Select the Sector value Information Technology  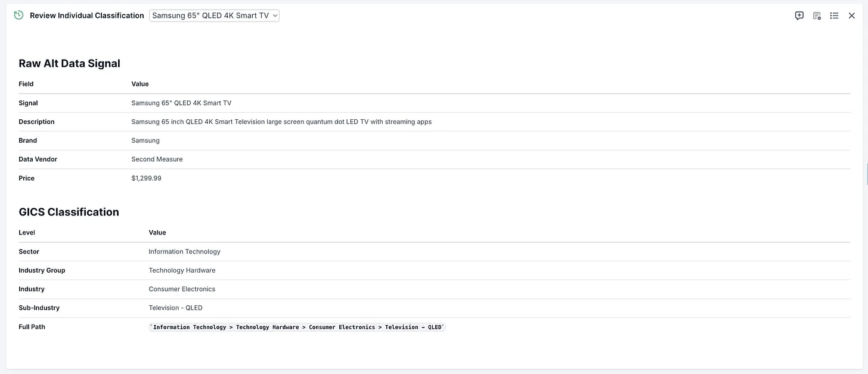[x=184, y=251]
